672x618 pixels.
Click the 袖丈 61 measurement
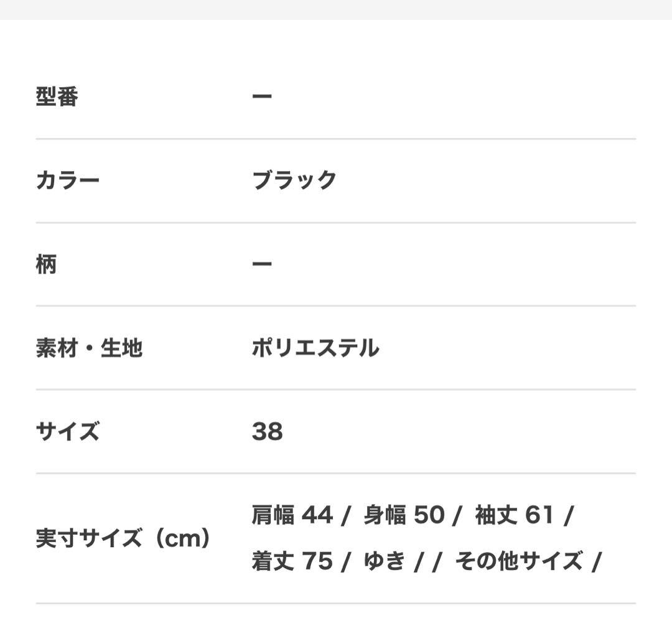point(514,515)
